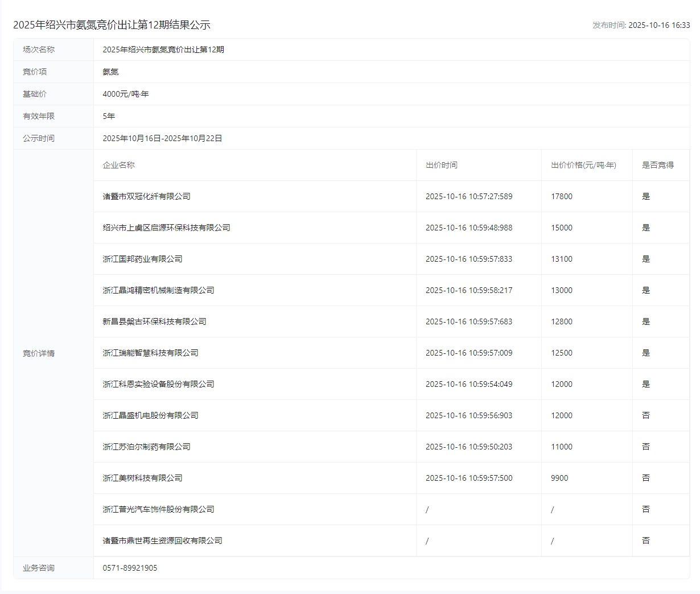Click the publish time 2025-10-16 16:33

[x=658, y=25]
